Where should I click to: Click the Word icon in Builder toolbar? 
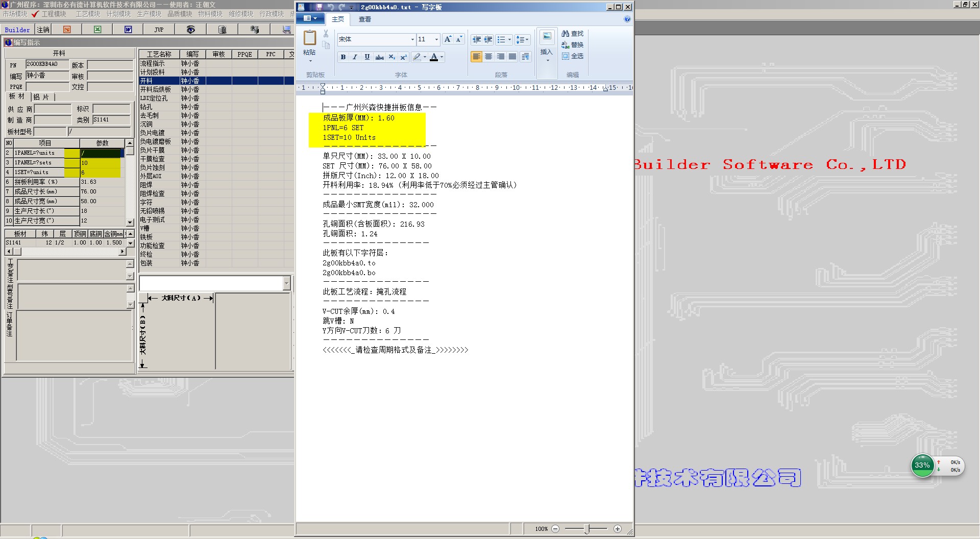(x=128, y=30)
